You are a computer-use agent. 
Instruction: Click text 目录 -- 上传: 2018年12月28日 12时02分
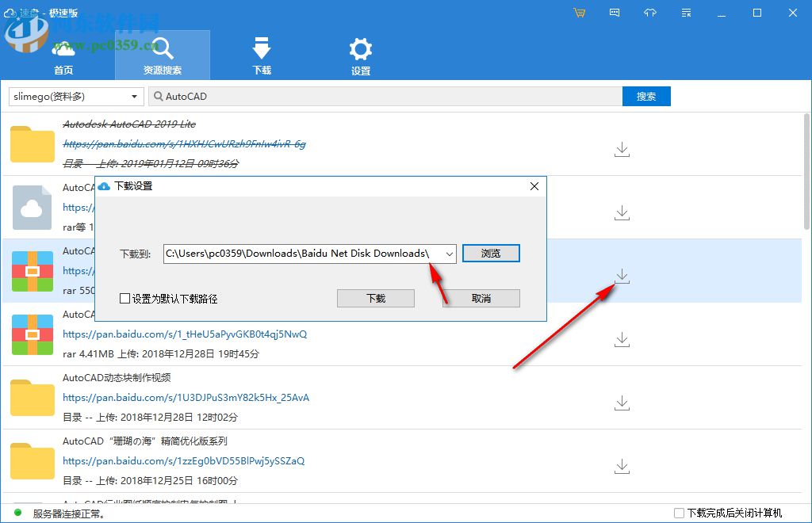pos(150,418)
